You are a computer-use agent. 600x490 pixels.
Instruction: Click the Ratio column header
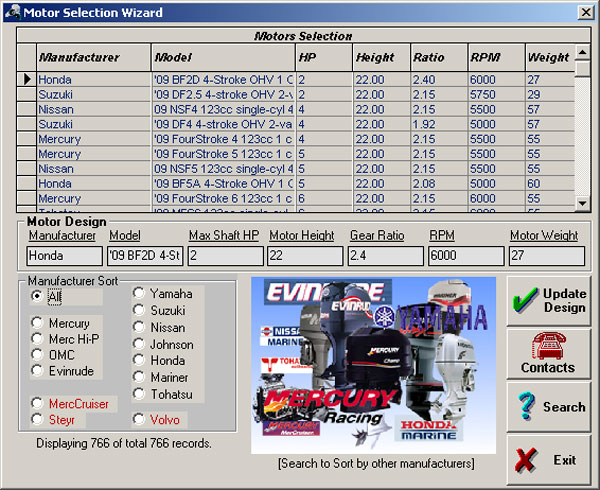pos(439,57)
